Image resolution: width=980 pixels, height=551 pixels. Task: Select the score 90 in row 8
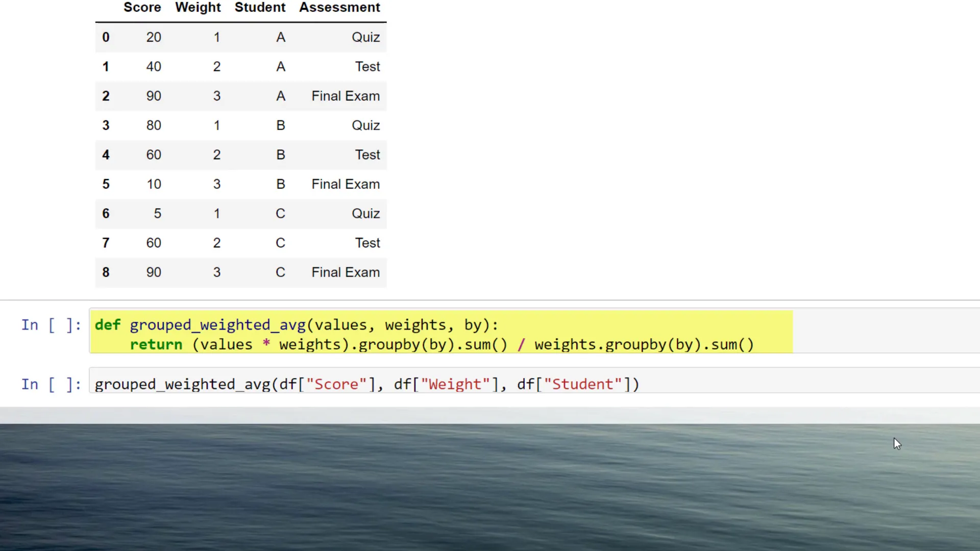click(153, 272)
